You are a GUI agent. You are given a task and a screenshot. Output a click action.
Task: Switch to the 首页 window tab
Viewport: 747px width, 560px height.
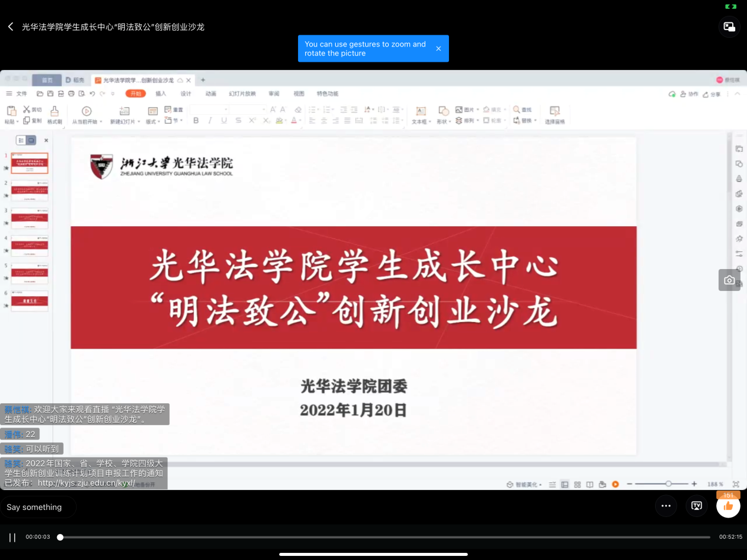click(x=47, y=80)
